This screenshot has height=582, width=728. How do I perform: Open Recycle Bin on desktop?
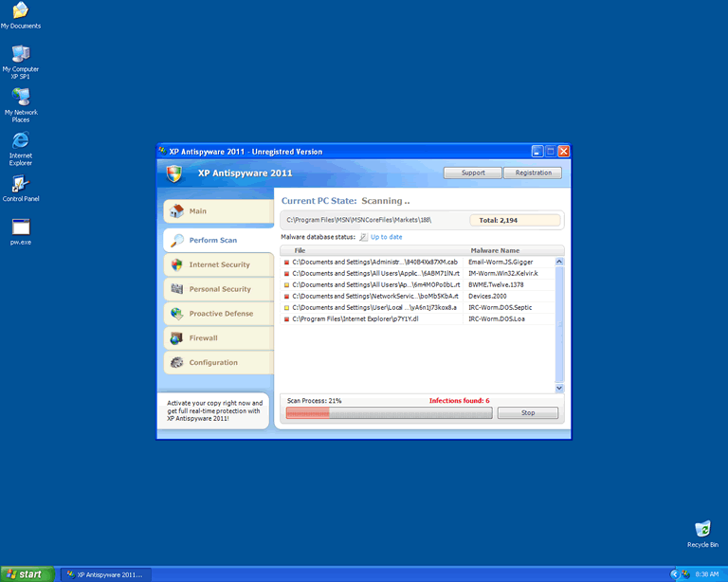pyautogui.click(x=702, y=529)
